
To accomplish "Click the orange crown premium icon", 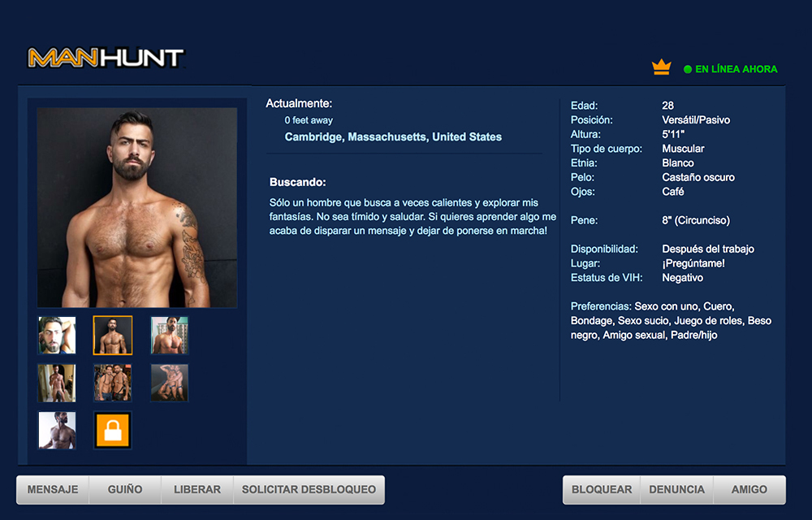I will [x=661, y=67].
